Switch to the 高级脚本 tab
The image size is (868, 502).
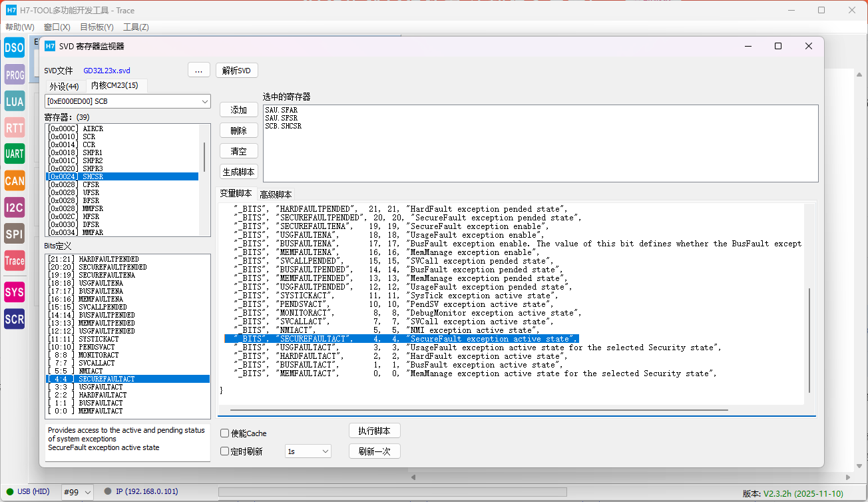[276, 194]
